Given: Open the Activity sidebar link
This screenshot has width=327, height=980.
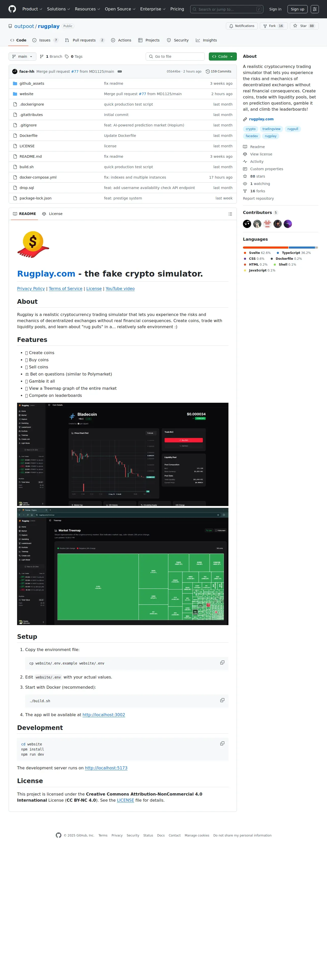Looking at the screenshot, I should [x=256, y=162].
